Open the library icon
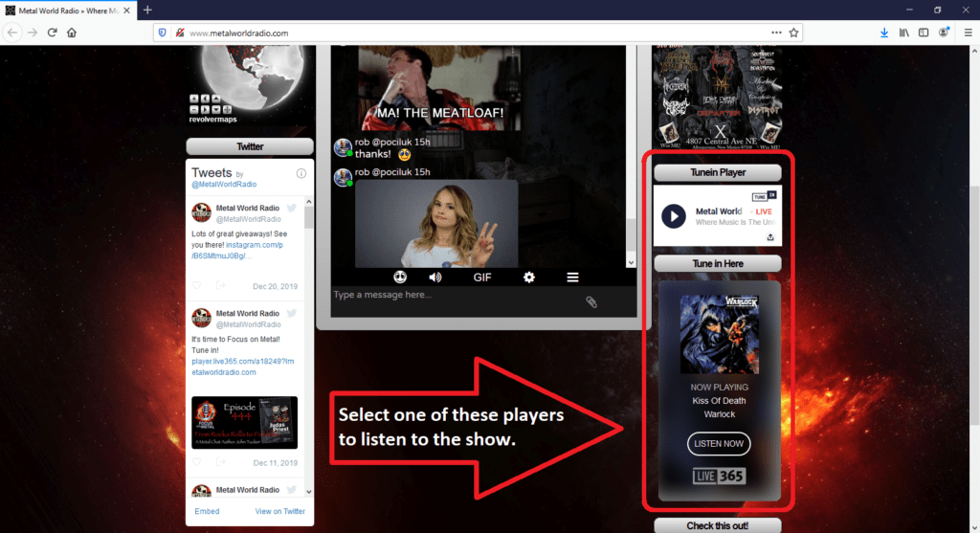 (904, 33)
